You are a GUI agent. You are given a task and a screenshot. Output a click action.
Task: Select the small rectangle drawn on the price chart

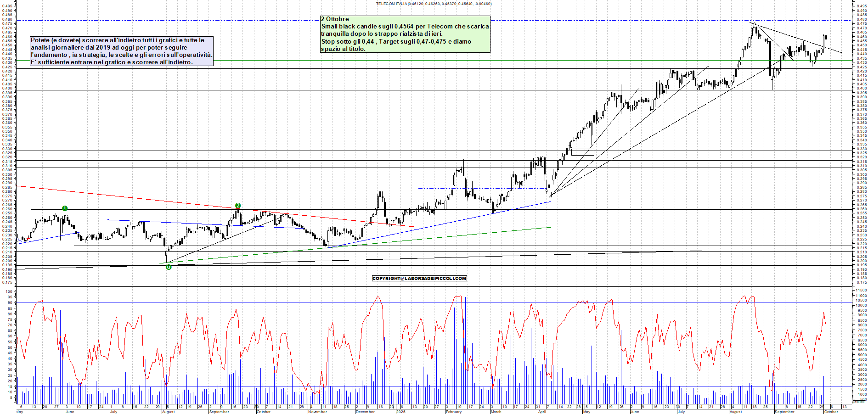tap(582, 152)
